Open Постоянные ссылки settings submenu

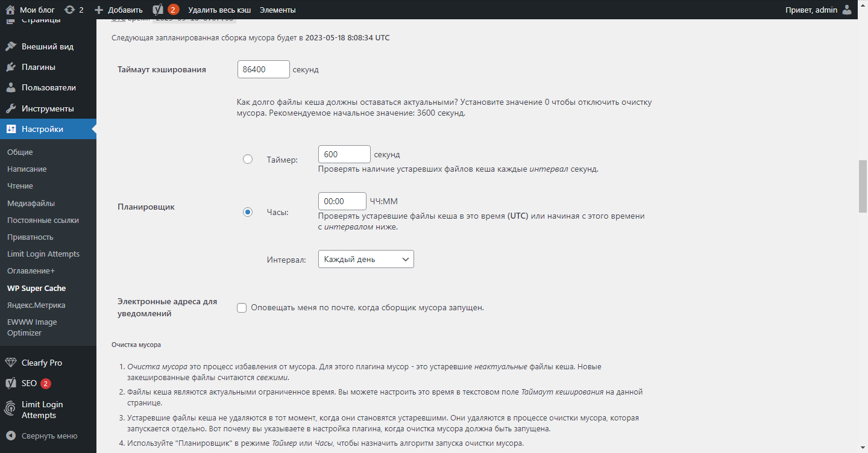tap(43, 220)
